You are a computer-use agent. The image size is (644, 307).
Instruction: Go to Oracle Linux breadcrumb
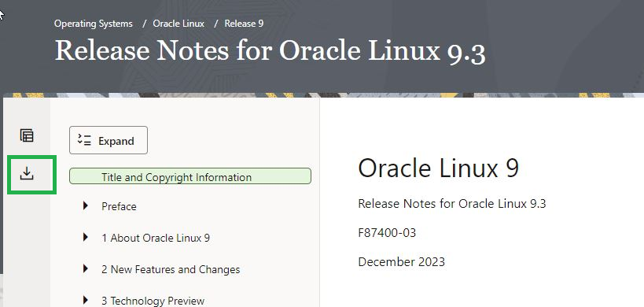tap(178, 24)
